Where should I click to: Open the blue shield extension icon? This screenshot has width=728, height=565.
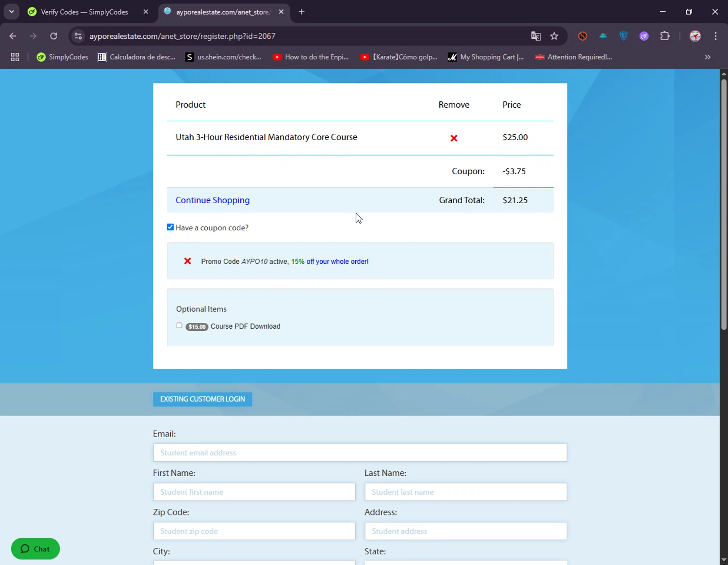[x=624, y=36]
